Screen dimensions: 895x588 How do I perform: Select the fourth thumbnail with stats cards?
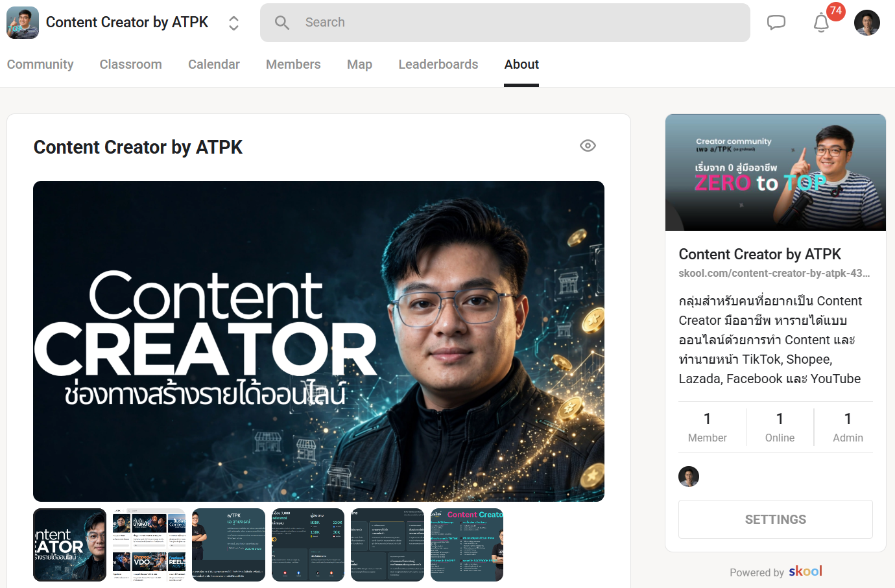click(x=308, y=545)
